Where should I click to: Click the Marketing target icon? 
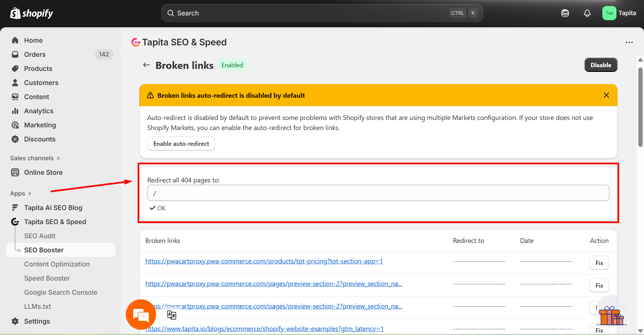click(x=15, y=125)
